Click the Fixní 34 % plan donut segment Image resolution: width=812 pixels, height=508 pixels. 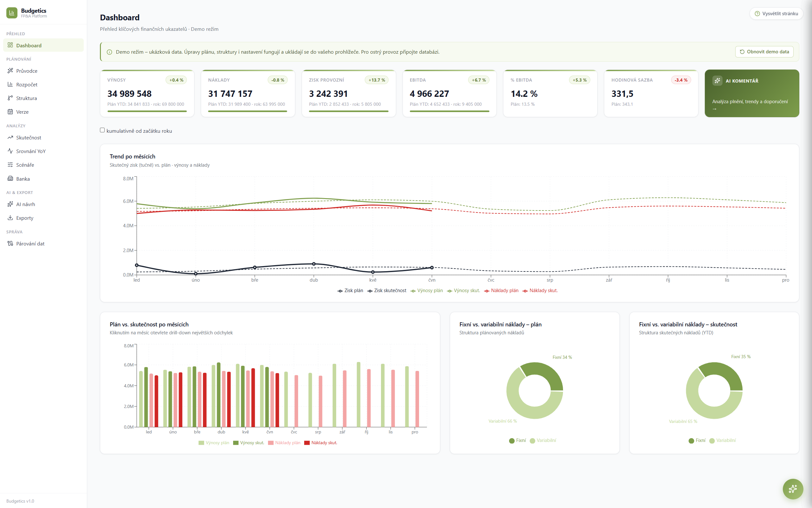(545, 374)
